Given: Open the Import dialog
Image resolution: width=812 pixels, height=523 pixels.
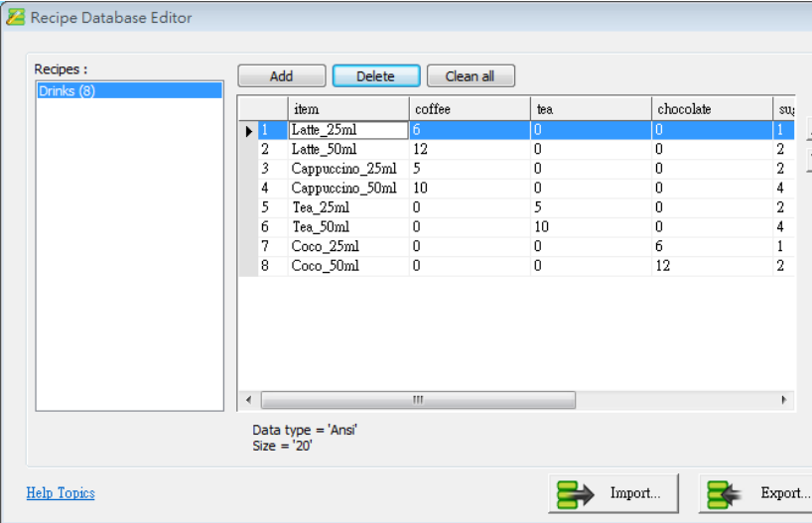Looking at the screenshot, I should point(613,493).
